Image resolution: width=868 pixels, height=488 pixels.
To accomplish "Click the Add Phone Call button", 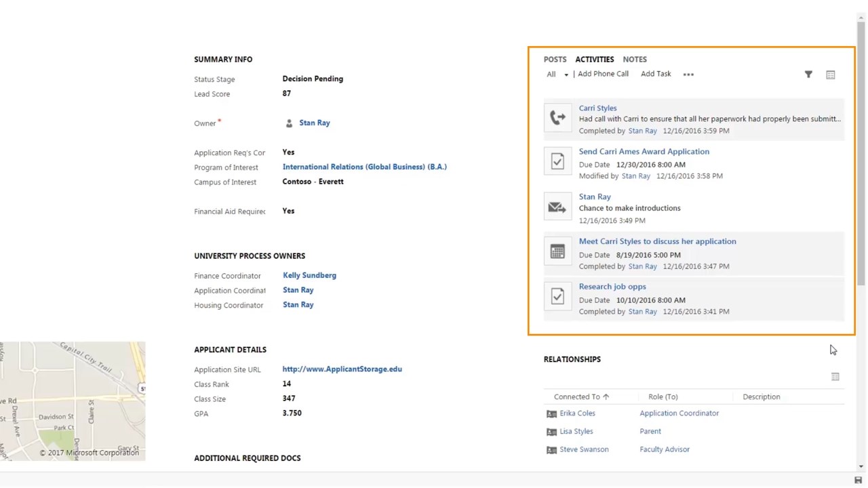I will (x=603, y=74).
